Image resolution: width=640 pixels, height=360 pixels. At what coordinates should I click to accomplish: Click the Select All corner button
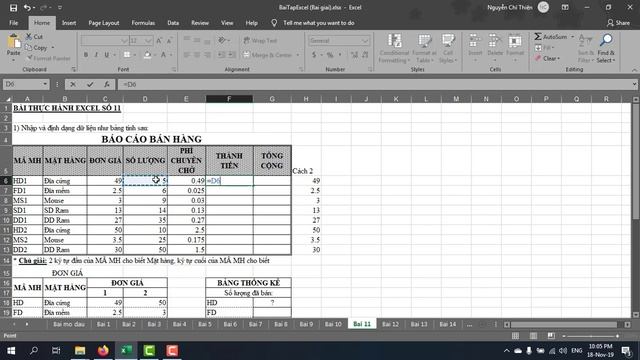tap(8, 99)
